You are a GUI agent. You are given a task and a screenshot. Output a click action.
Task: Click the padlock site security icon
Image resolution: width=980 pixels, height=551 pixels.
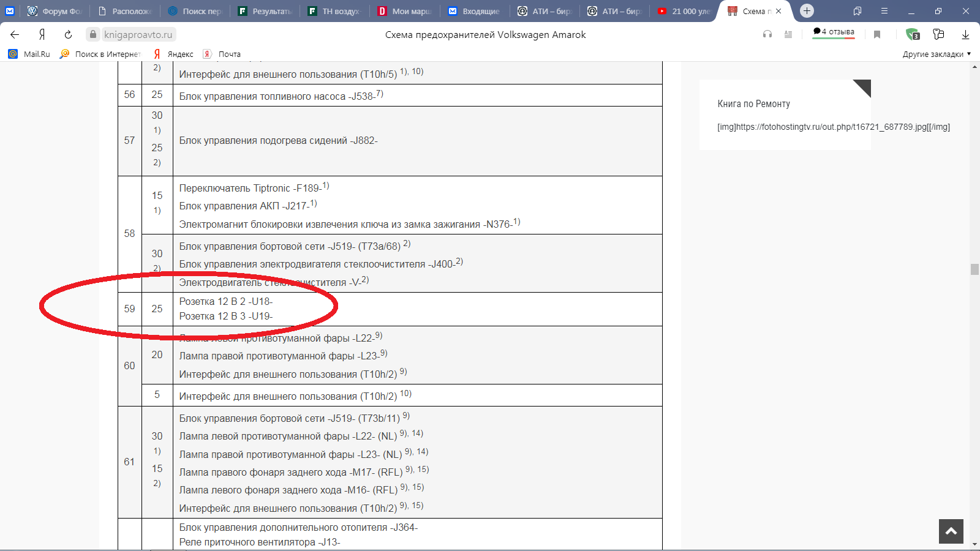(93, 34)
